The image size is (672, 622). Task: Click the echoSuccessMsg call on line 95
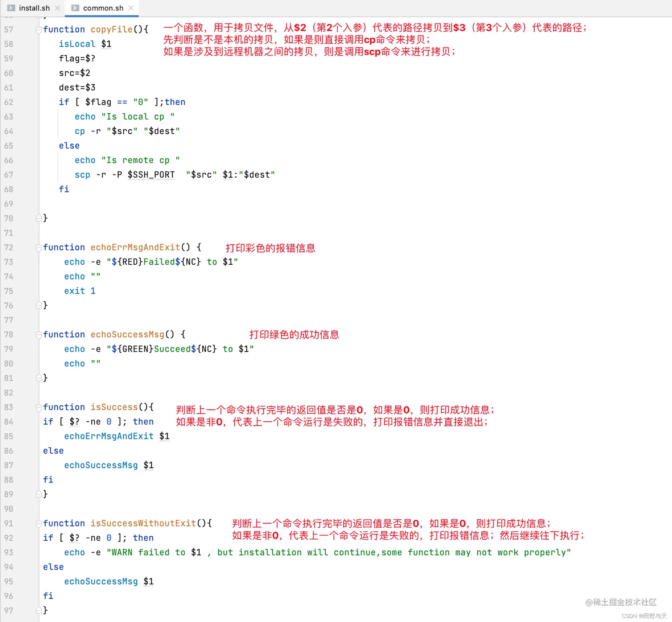pyautogui.click(x=101, y=582)
